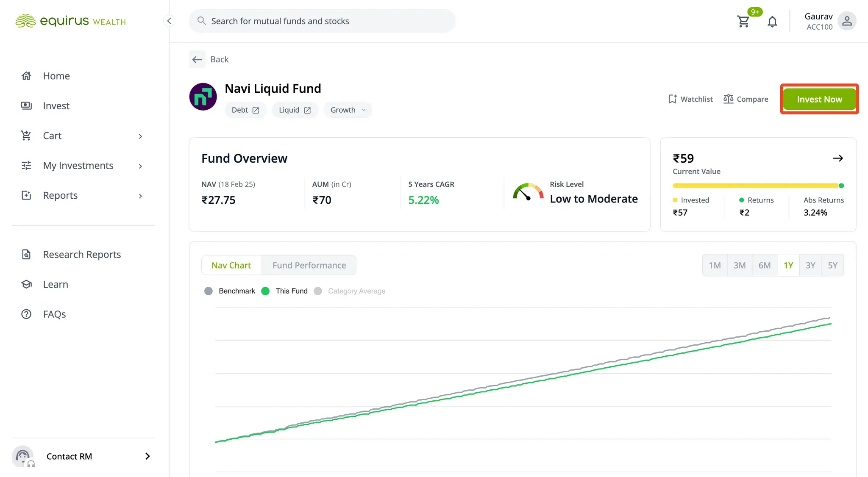
Task: Click the Watchlist bookmark icon
Action: tap(672, 99)
